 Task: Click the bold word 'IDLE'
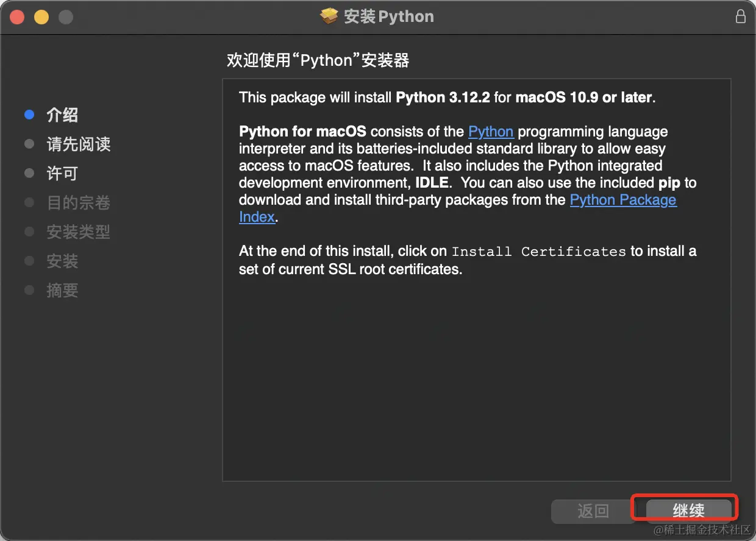pos(432,183)
